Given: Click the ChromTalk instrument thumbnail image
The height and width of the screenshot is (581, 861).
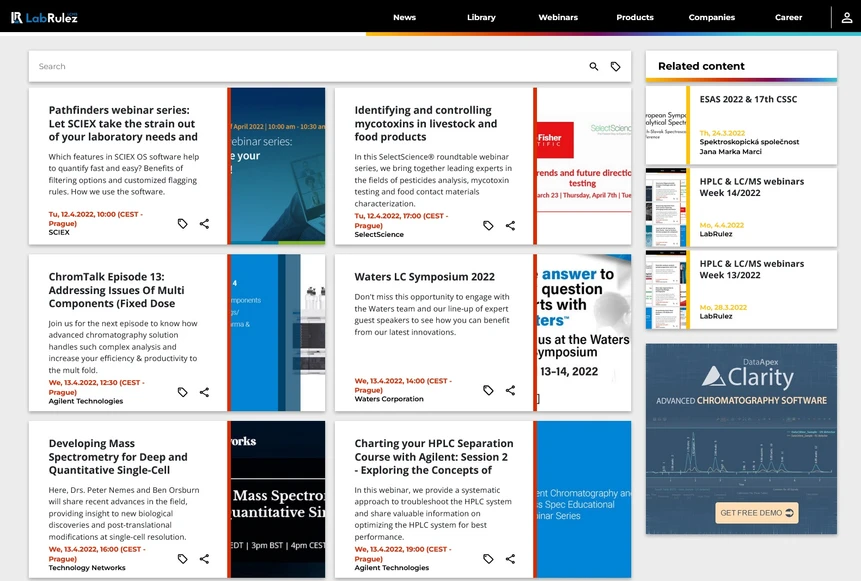Looking at the screenshot, I should pyautogui.click(x=278, y=333).
